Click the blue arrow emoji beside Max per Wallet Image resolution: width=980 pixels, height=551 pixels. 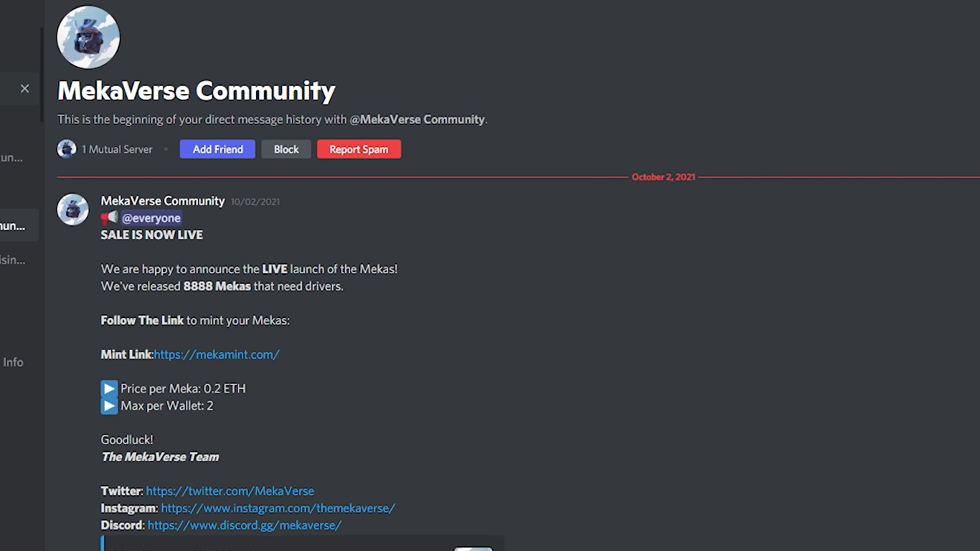[108, 405]
